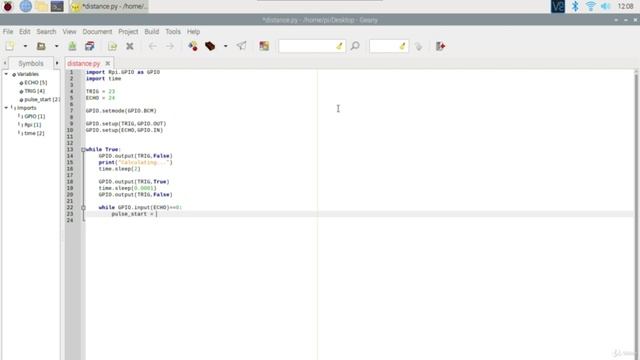The image size is (640, 360).
Task: Open the Document menu
Action: pyautogui.click(x=97, y=31)
